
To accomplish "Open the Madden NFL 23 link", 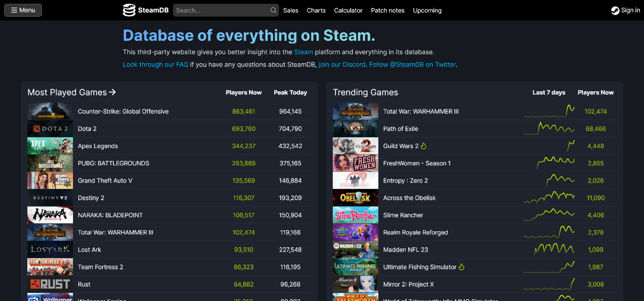I will click(406, 249).
